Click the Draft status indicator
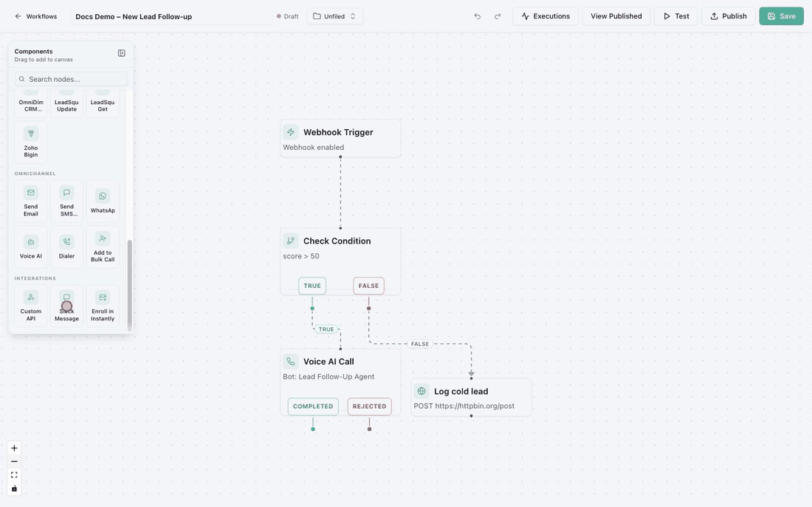 pyautogui.click(x=287, y=16)
